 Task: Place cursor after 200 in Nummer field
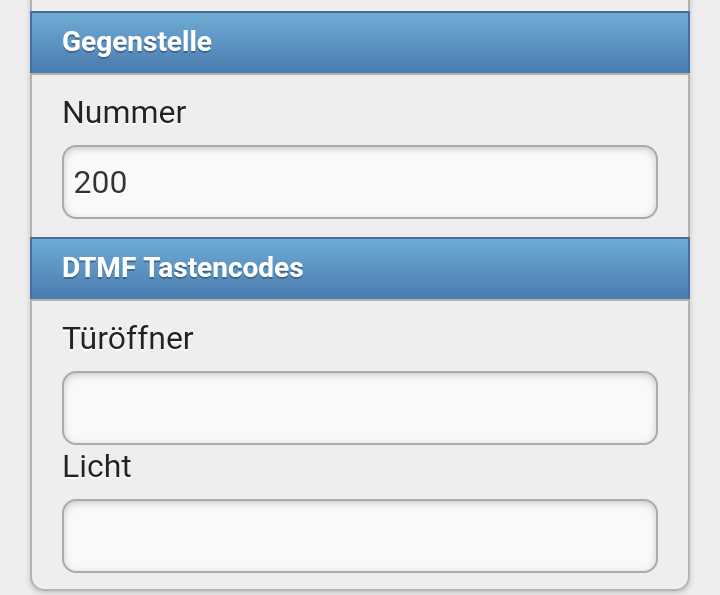(130, 182)
